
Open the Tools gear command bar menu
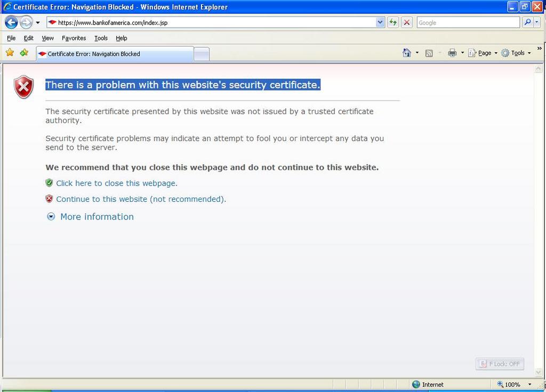click(516, 53)
